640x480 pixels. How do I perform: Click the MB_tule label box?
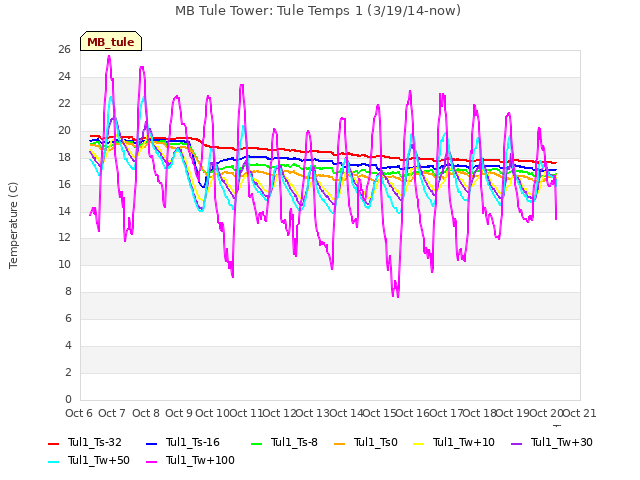pyautogui.click(x=111, y=41)
